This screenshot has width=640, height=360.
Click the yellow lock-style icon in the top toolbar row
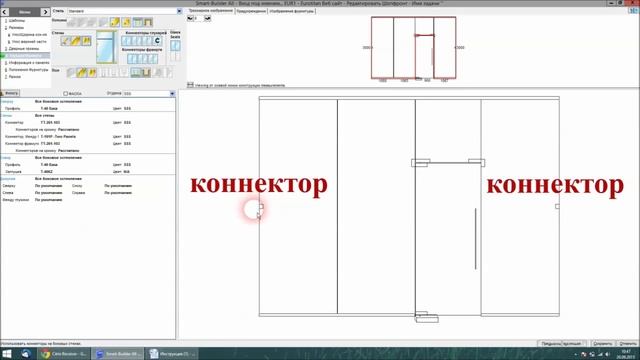pyautogui.click(x=126, y=22)
